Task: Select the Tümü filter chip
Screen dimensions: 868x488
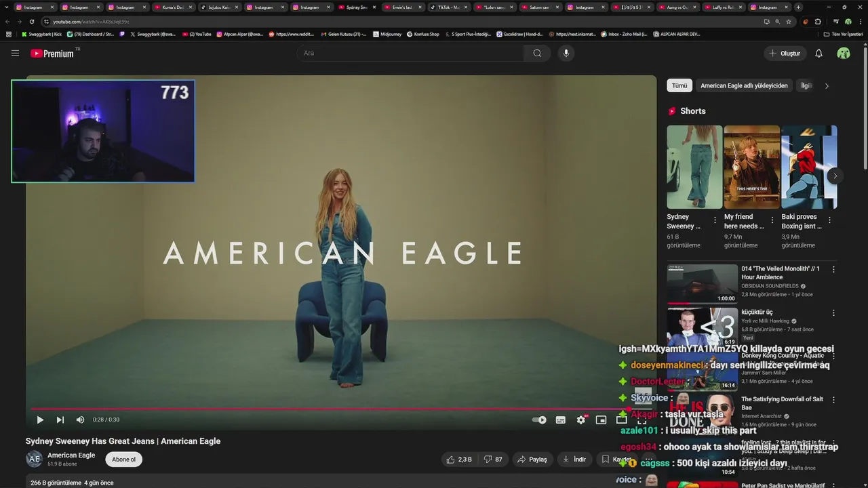Action: click(x=679, y=85)
